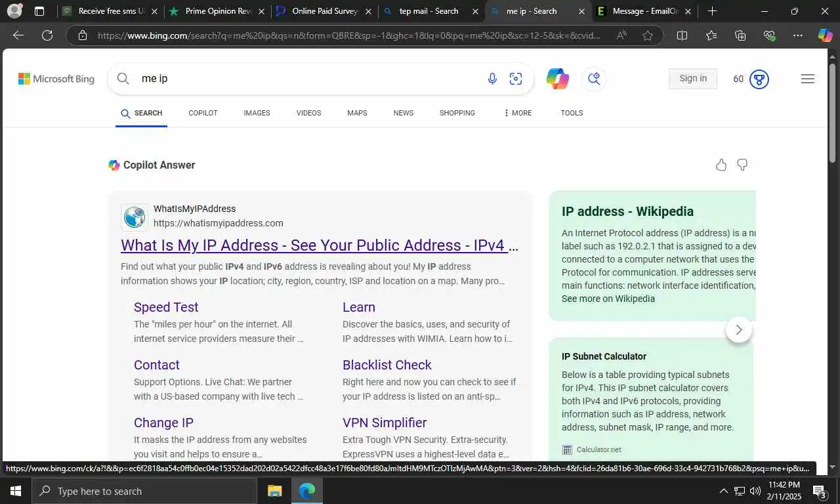The width and height of the screenshot is (840, 504).
Task: Refresh the page with the reload icon
Action: 47,35
